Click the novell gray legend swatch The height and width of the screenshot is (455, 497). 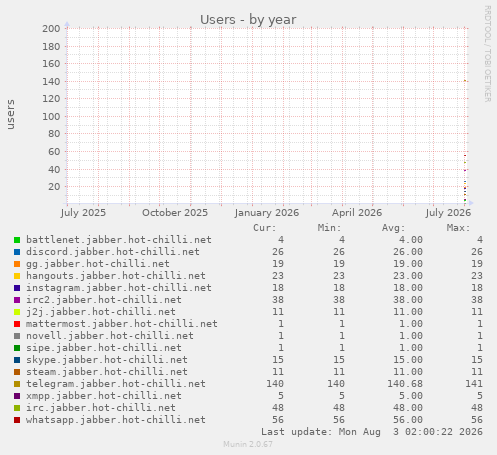point(17,336)
